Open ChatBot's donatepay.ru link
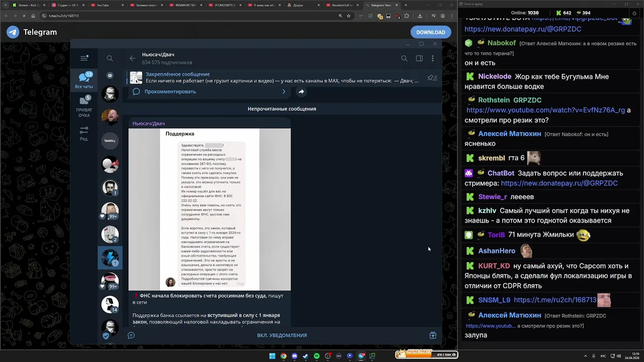This screenshot has width=644, height=362. tap(559, 184)
